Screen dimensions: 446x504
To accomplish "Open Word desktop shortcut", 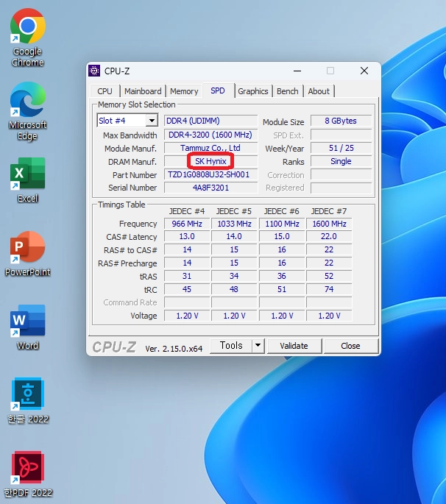I will click(28, 327).
